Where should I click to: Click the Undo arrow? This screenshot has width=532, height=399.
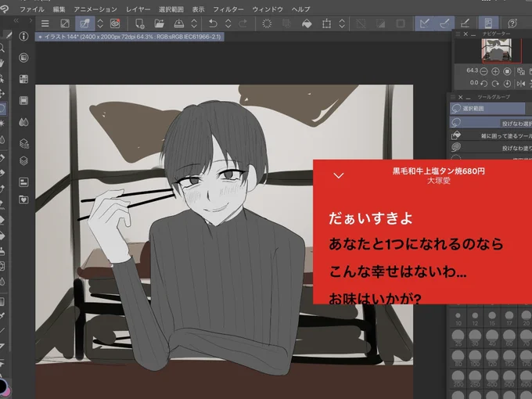[x=213, y=23]
